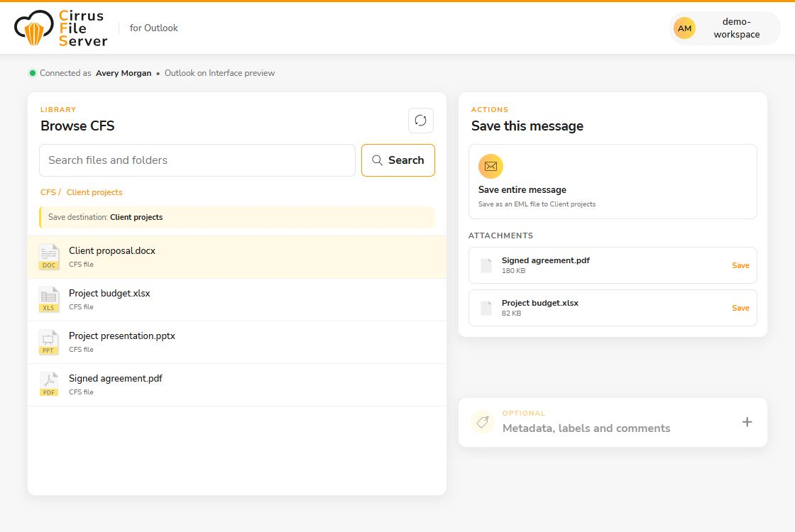
Task: Focus the Search files and folders field
Action: tap(197, 160)
